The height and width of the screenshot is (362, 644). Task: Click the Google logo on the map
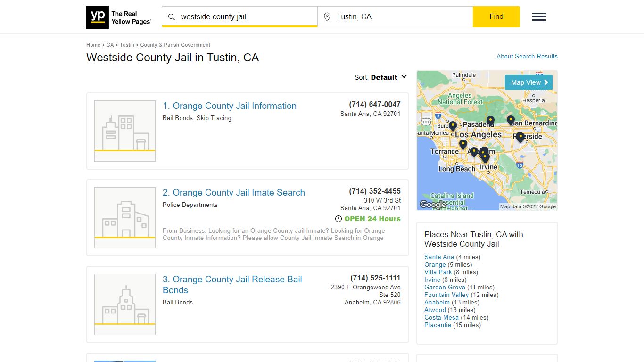(x=433, y=205)
